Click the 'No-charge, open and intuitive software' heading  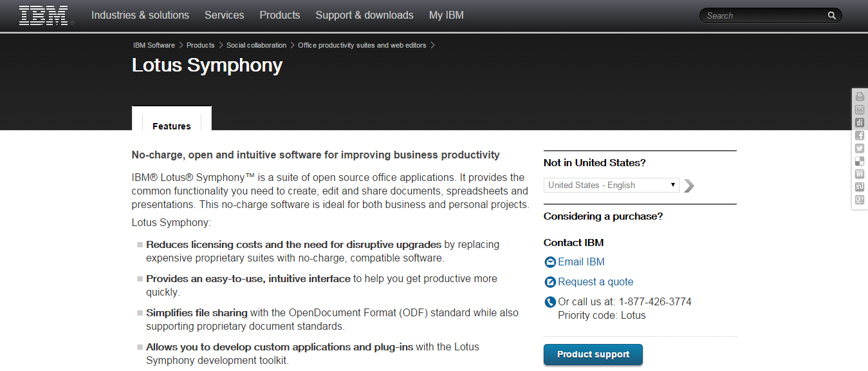point(316,155)
